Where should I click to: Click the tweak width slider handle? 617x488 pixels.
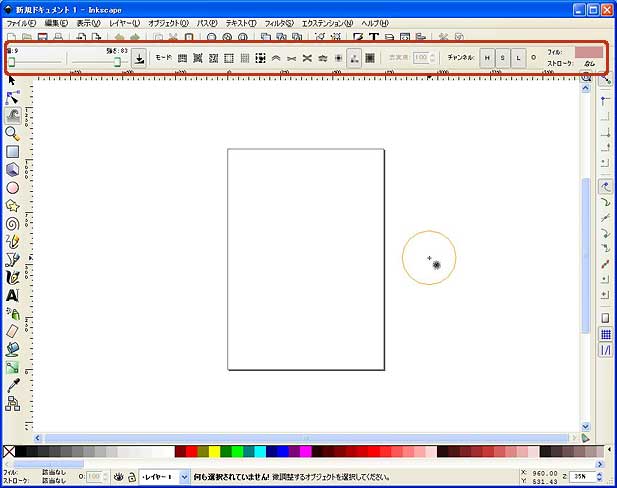[x=11, y=62]
